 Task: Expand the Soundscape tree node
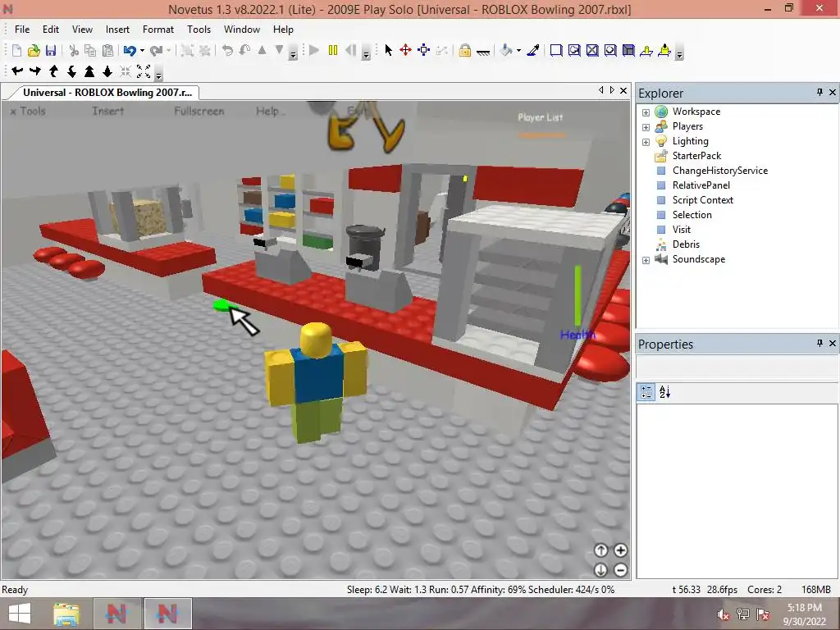(x=646, y=260)
